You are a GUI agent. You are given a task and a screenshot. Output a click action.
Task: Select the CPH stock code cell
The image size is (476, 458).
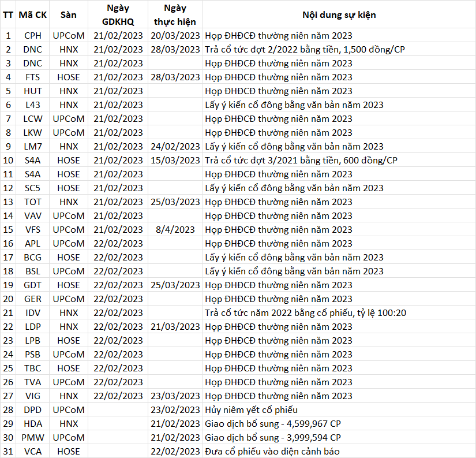(32, 36)
